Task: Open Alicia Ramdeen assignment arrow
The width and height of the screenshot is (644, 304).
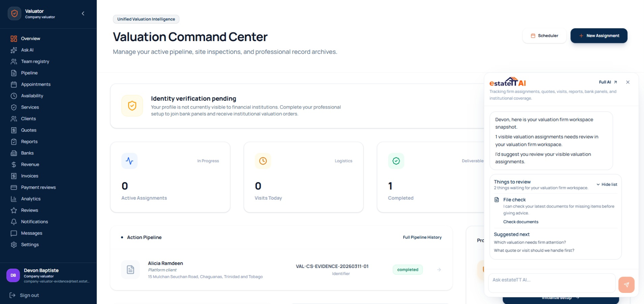Action: click(x=439, y=270)
